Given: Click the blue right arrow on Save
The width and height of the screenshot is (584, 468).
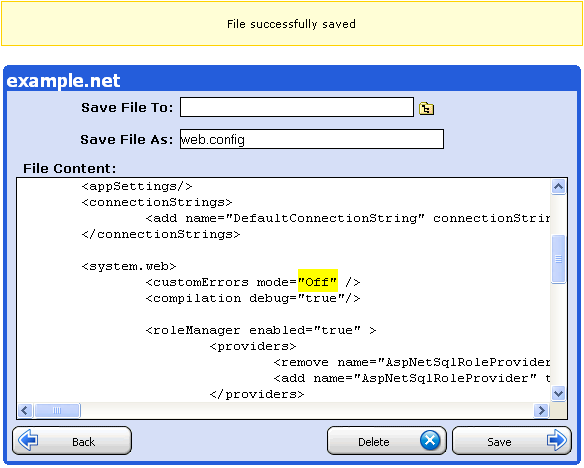Looking at the screenshot, I should (x=556, y=440).
